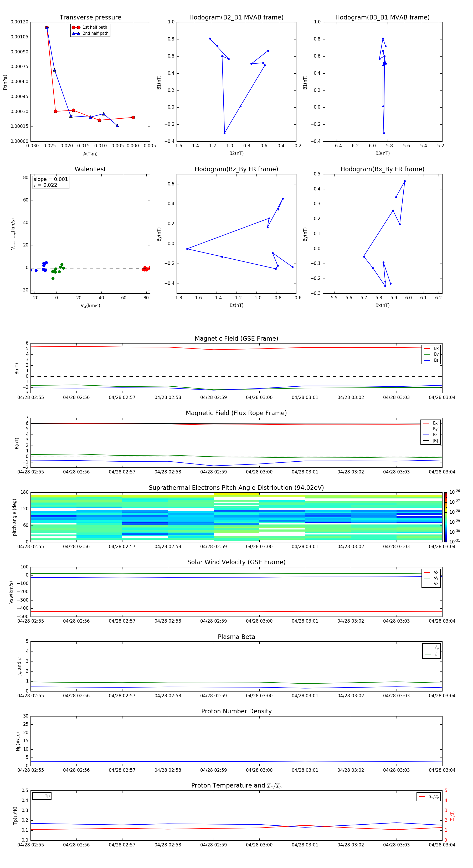Click the 10^-31 colorbar label
The image size is (473, 868).
pyautogui.click(x=455, y=542)
